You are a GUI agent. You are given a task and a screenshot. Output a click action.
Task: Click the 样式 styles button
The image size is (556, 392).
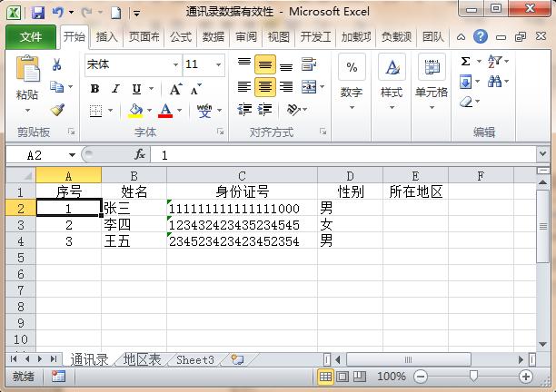point(392,78)
